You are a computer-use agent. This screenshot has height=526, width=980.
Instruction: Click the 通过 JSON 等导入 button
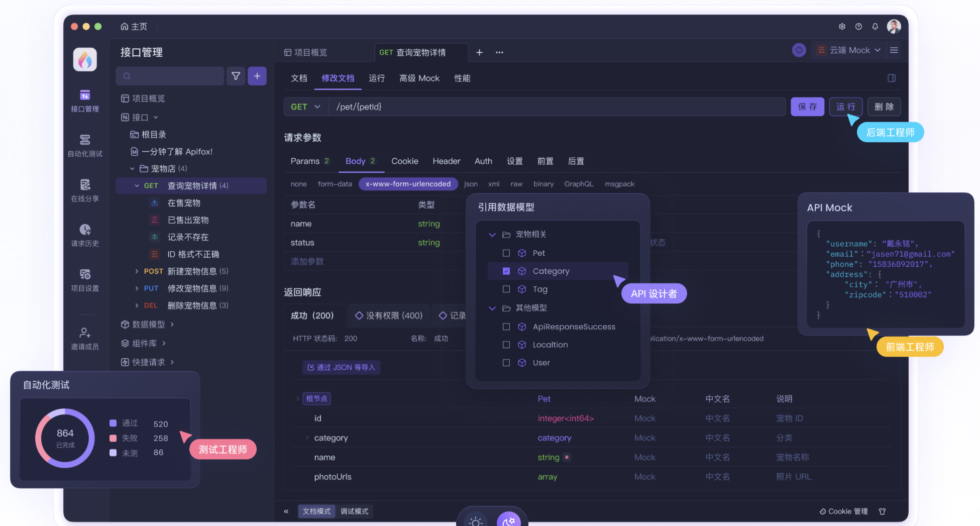[x=341, y=367]
